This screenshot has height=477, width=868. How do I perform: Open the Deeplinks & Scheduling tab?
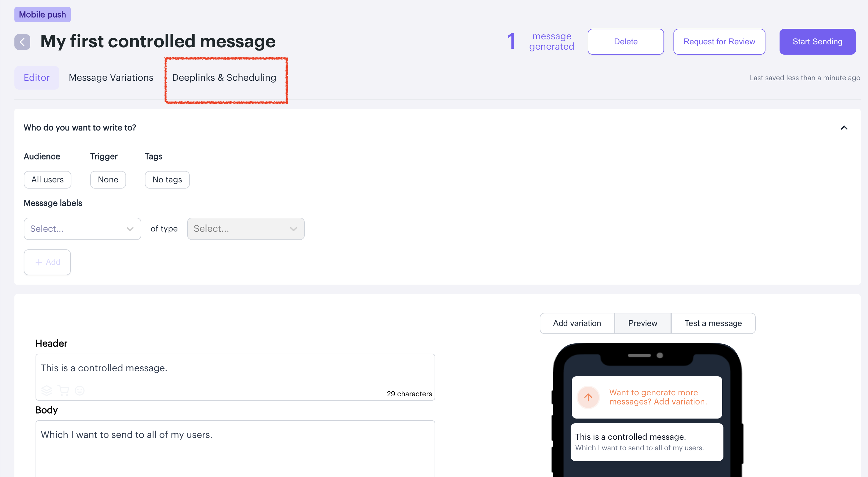click(224, 78)
